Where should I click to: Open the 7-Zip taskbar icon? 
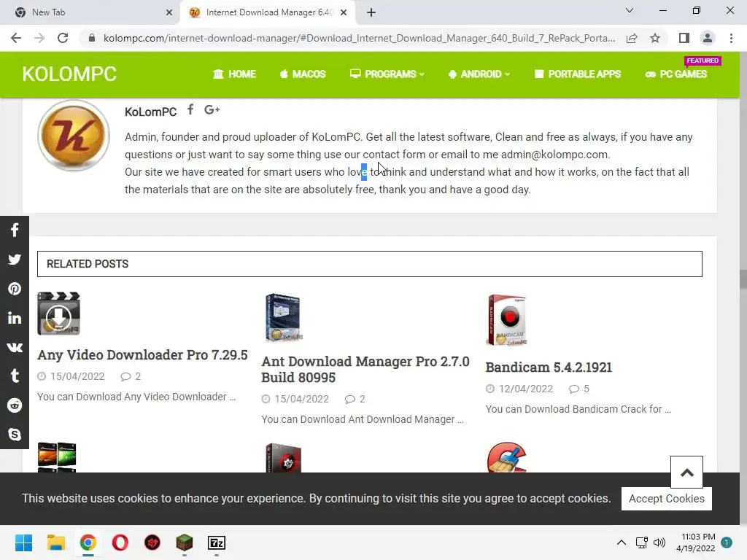coord(216,542)
